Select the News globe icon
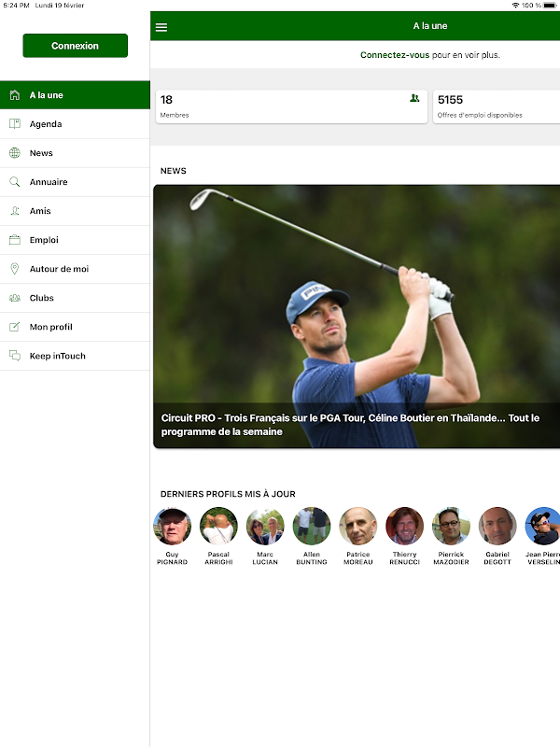This screenshot has width=560, height=747. click(15, 153)
